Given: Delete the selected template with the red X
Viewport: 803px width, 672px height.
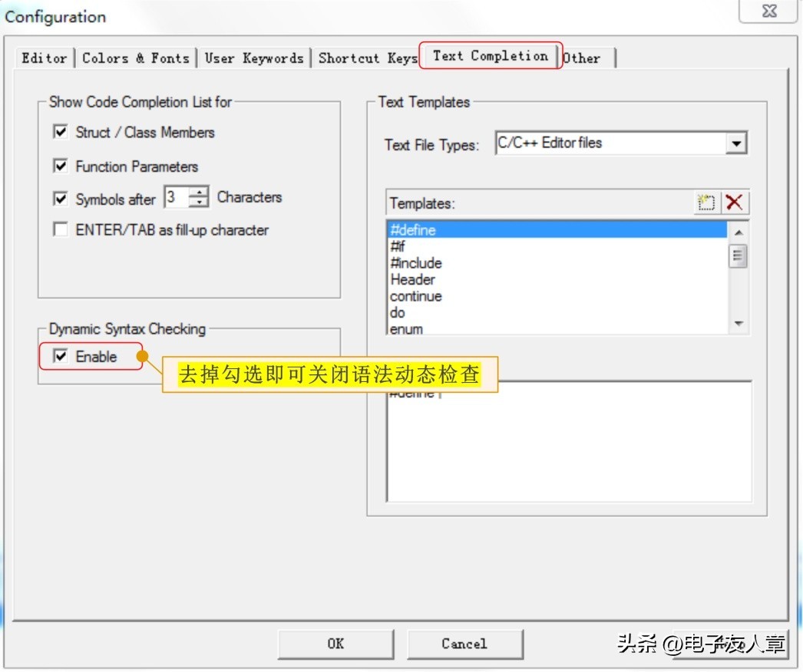Looking at the screenshot, I should [x=735, y=202].
